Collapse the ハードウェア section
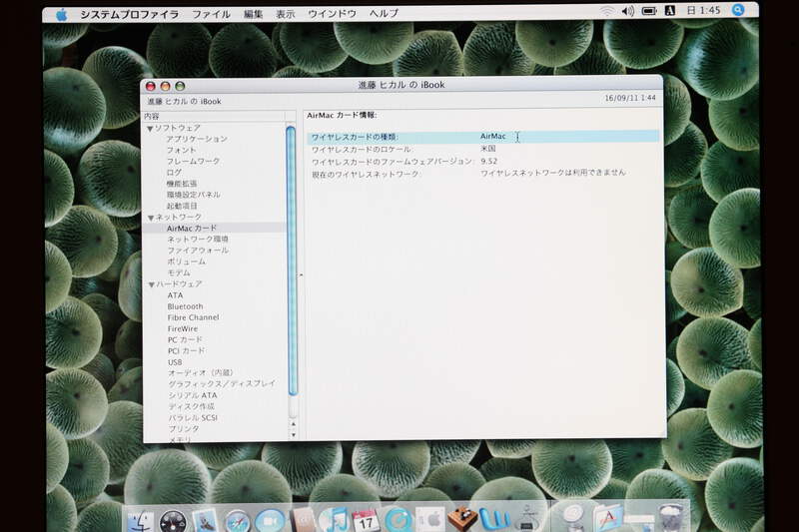The image size is (799, 532). 152,285
